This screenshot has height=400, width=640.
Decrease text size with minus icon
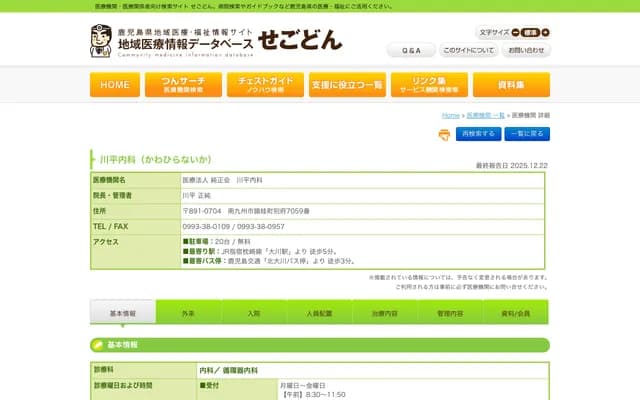513,32
